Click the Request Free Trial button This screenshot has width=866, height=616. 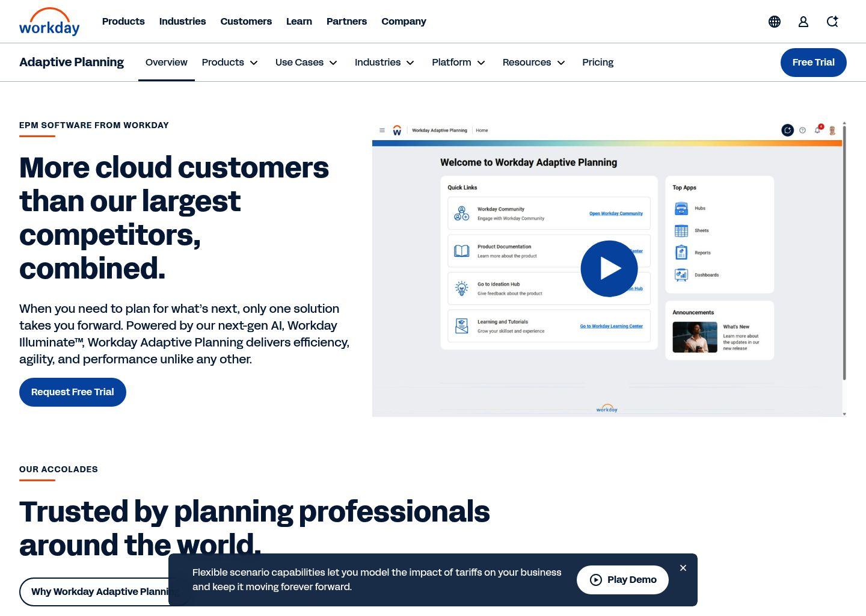point(72,392)
